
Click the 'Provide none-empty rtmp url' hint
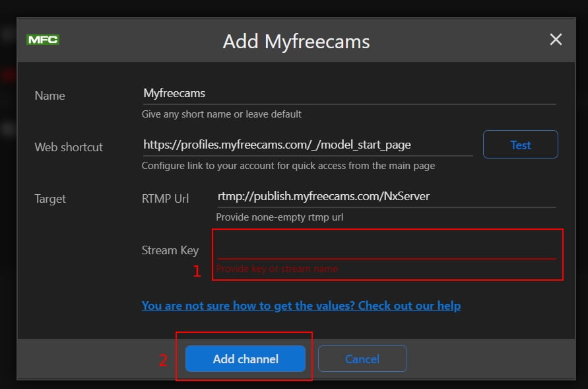(x=279, y=217)
